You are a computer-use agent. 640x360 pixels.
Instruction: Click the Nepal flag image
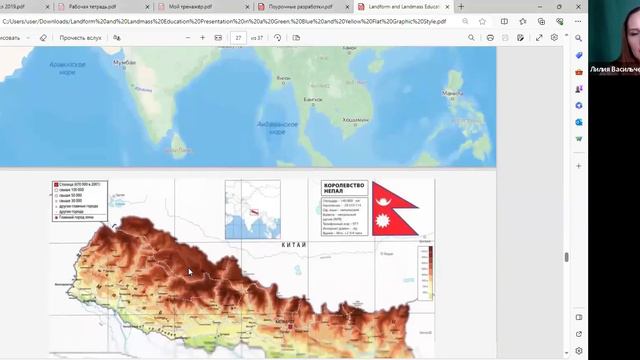click(x=395, y=209)
